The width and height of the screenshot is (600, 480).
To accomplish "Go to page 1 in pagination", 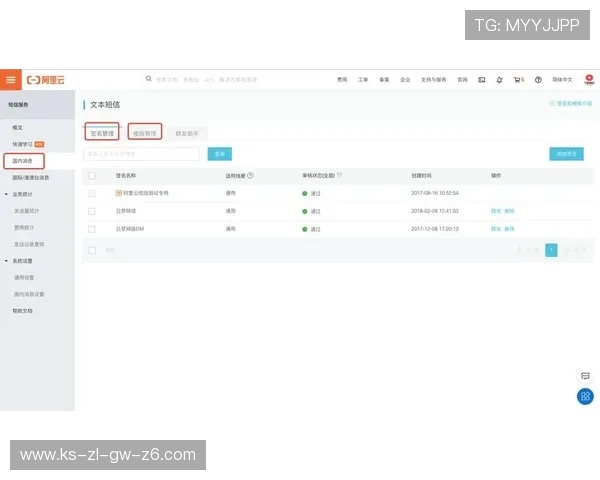I will (551, 250).
